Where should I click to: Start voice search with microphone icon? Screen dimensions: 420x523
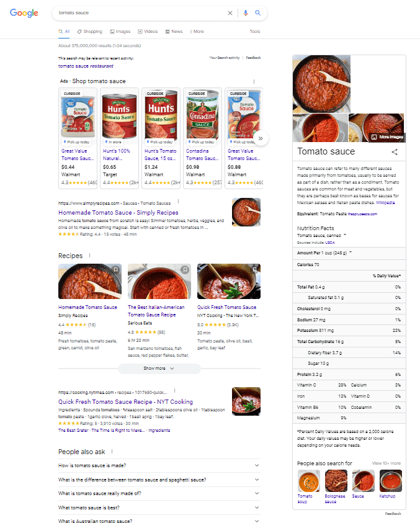point(246,13)
